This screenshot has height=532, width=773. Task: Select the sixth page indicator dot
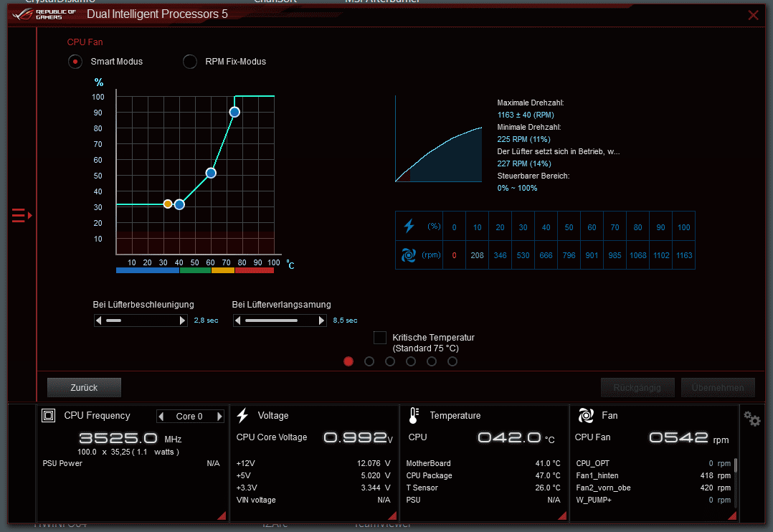click(452, 361)
